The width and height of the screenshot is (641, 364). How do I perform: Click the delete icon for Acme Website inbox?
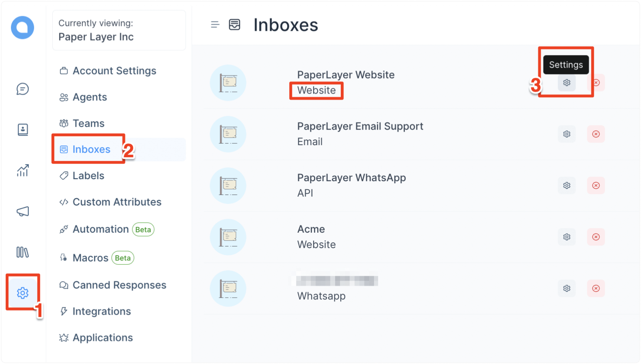596,237
